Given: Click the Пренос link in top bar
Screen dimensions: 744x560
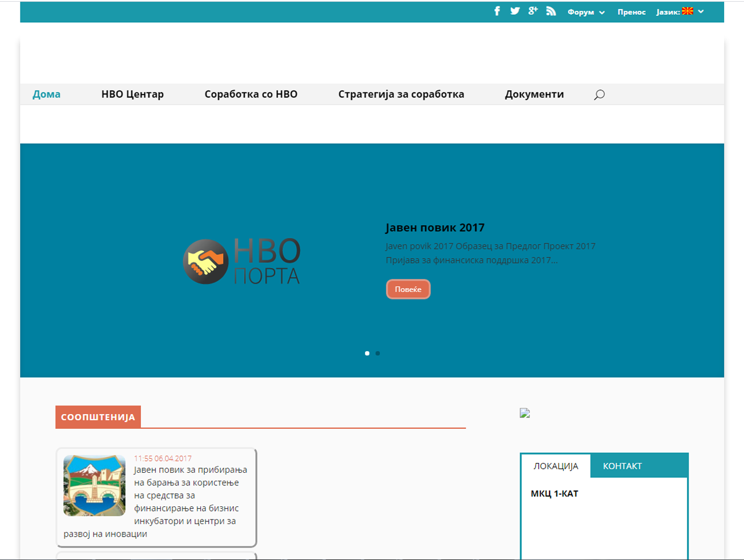Looking at the screenshot, I should (x=631, y=12).
